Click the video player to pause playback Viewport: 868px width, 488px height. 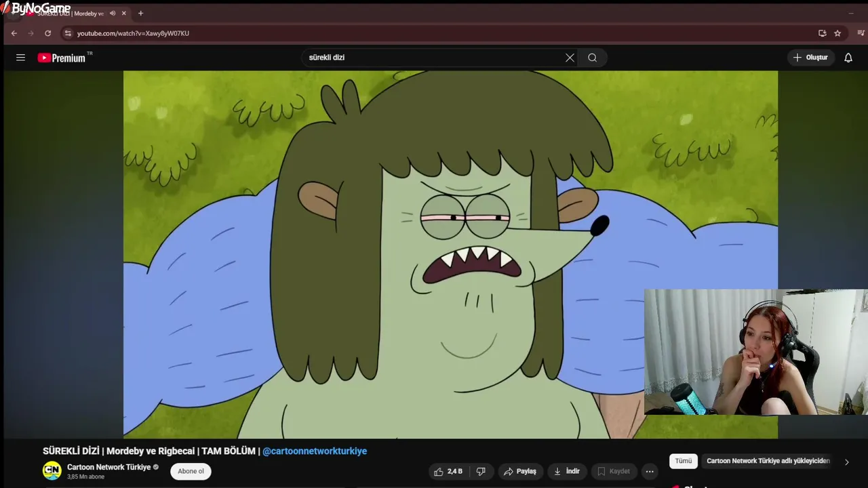point(450,254)
